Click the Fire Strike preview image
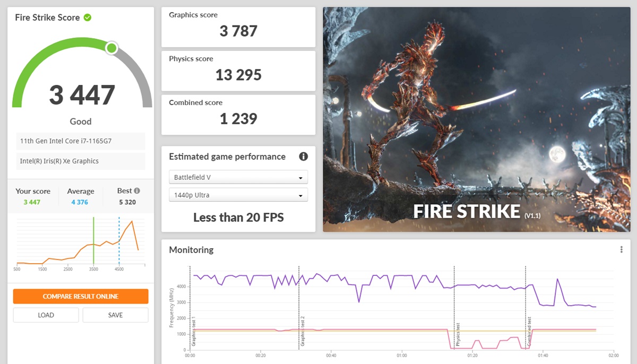The image size is (637, 364). tap(477, 119)
